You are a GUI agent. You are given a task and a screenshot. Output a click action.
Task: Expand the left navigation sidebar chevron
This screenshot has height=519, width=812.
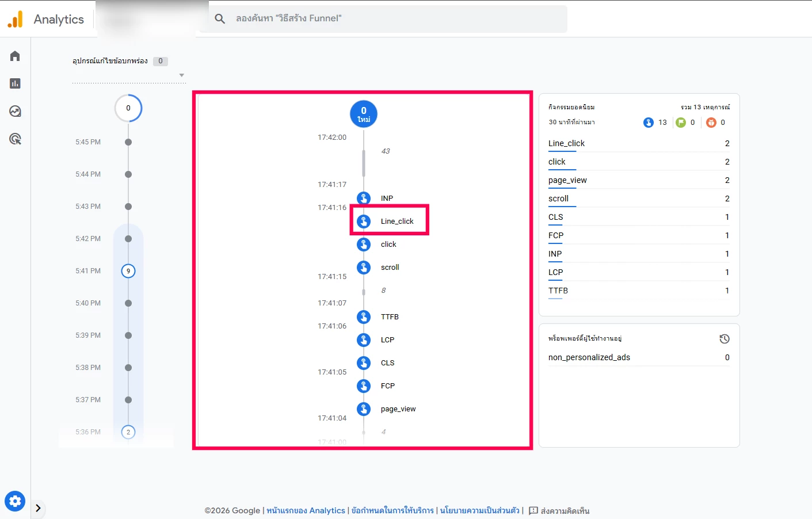[38, 508]
